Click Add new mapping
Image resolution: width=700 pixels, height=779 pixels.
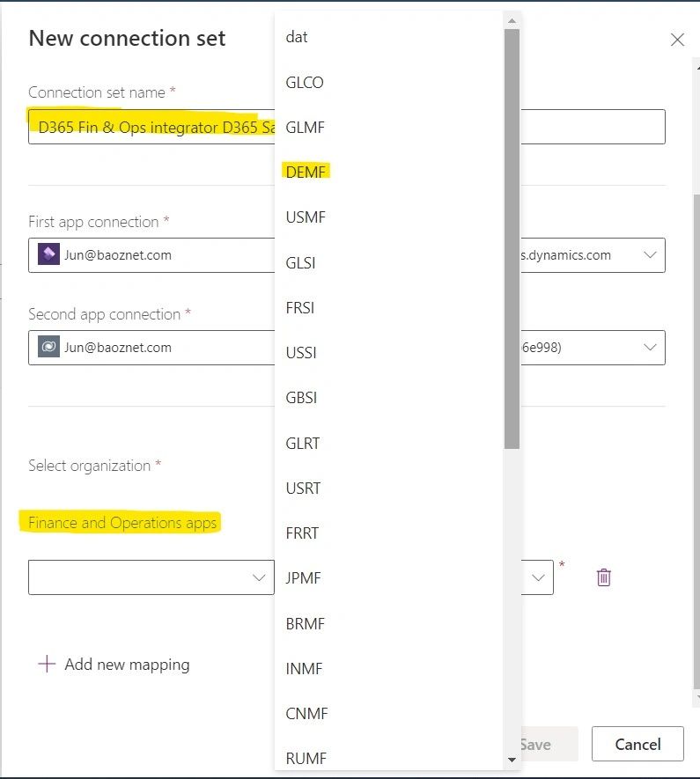(x=126, y=664)
